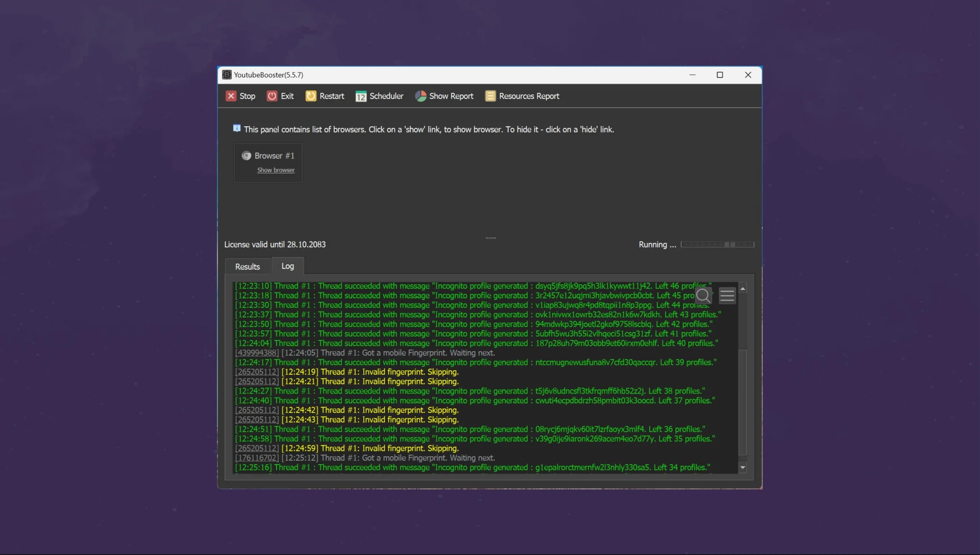Click 12:24:59 Invalid fingerprint. Skipping message
This screenshot has width=980, height=555.
coord(370,448)
